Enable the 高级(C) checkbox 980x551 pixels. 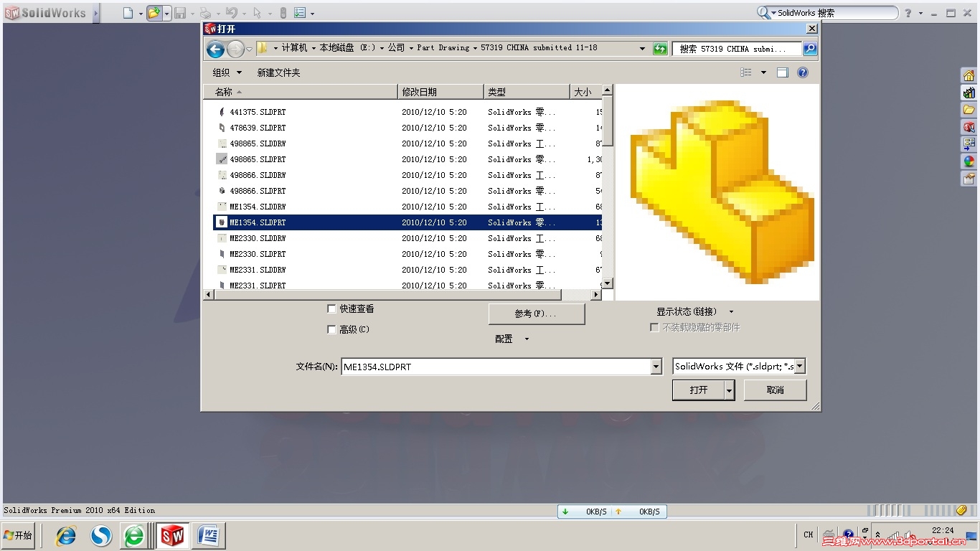coord(331,330)
